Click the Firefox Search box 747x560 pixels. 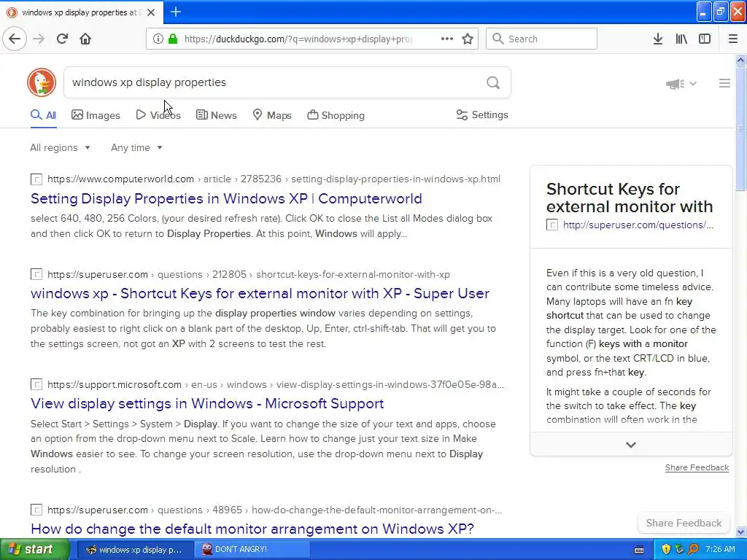click(541, 39)
